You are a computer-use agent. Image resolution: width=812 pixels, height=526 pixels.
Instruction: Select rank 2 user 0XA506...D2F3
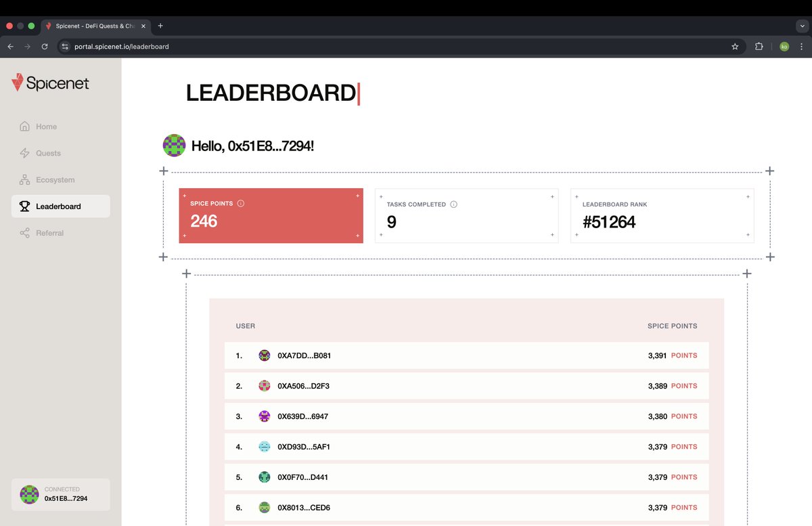(x=467, y=386)
